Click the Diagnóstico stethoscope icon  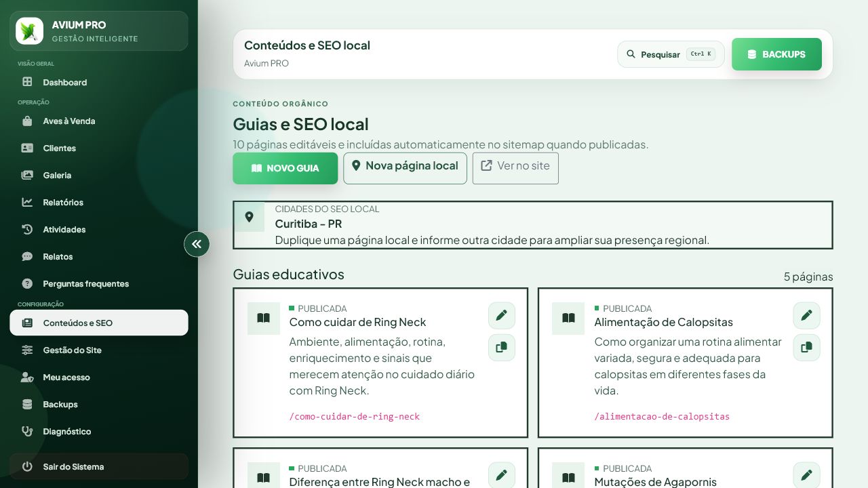coord(27,432)
